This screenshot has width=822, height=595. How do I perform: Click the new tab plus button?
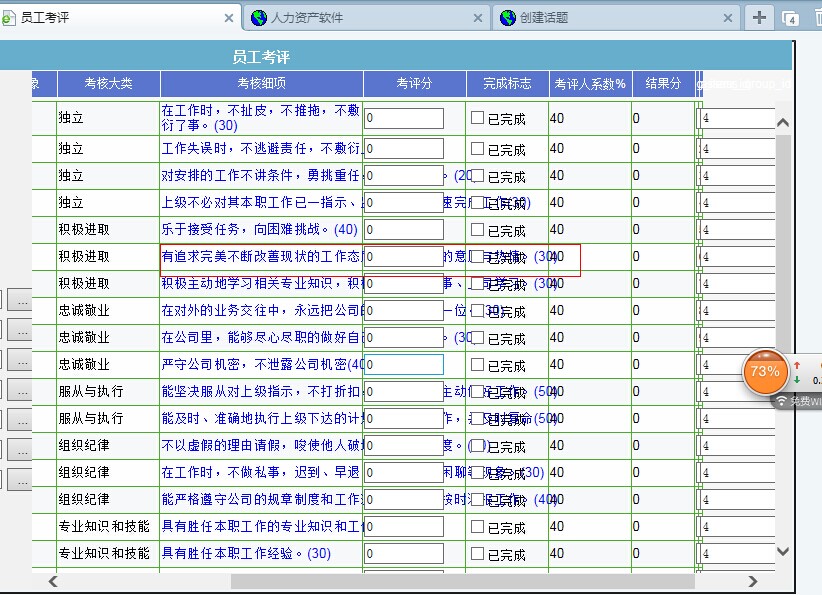point(759,17)
